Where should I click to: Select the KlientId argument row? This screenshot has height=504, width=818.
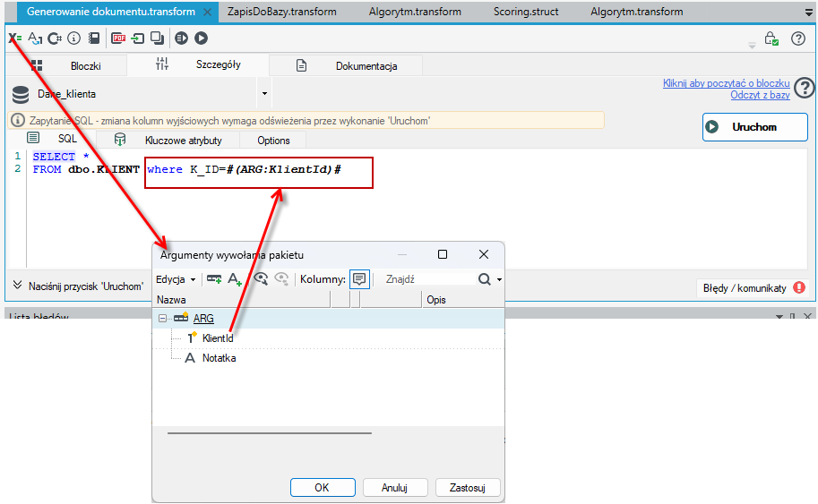coord(329,338)
